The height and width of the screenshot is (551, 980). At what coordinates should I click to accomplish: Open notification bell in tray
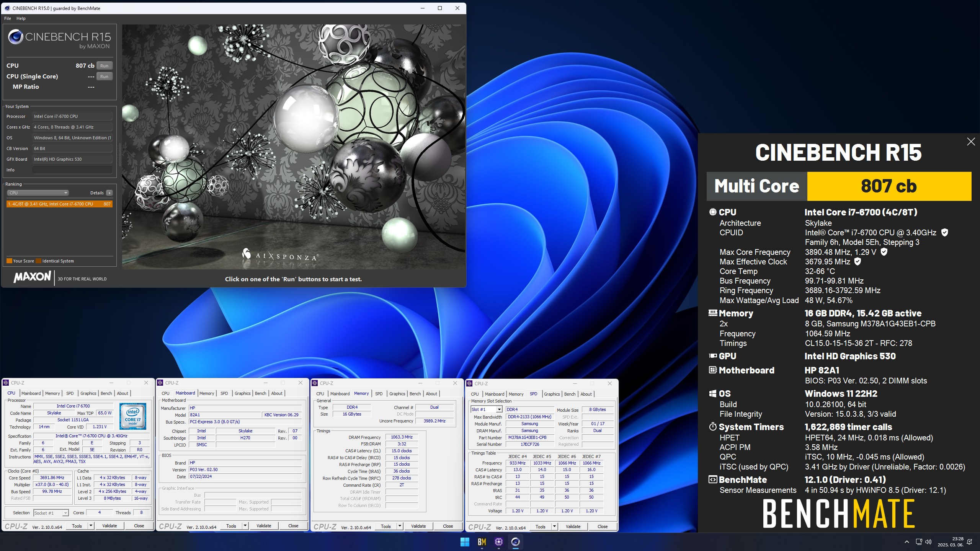pos(970,542)
